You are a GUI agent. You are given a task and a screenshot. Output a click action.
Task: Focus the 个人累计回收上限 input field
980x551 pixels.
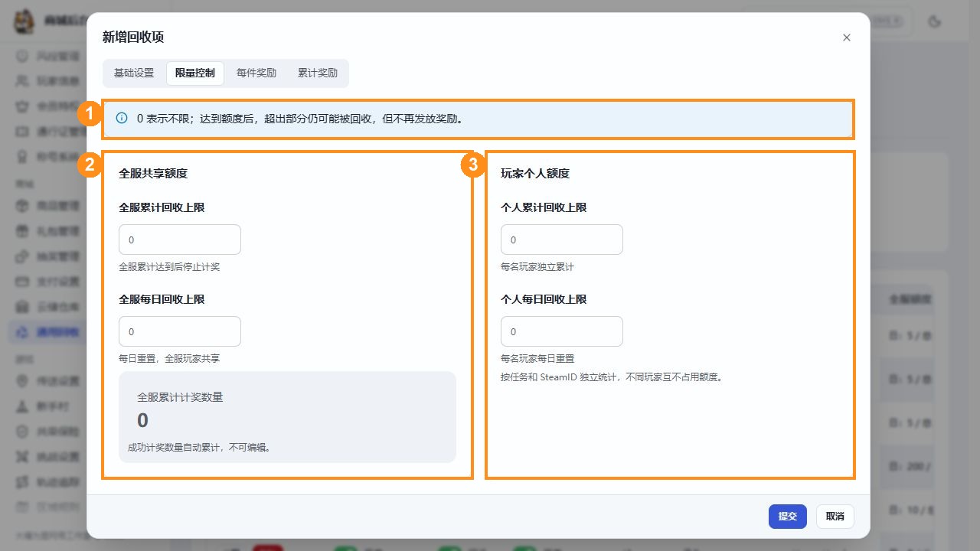coord(562,240)
